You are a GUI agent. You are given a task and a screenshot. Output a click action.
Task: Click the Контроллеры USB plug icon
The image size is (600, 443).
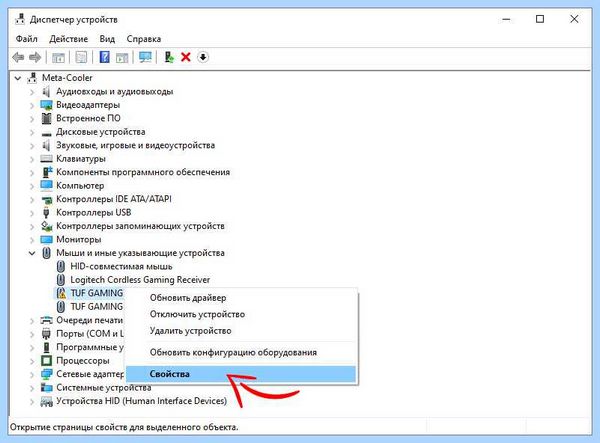tap(46, 212)
